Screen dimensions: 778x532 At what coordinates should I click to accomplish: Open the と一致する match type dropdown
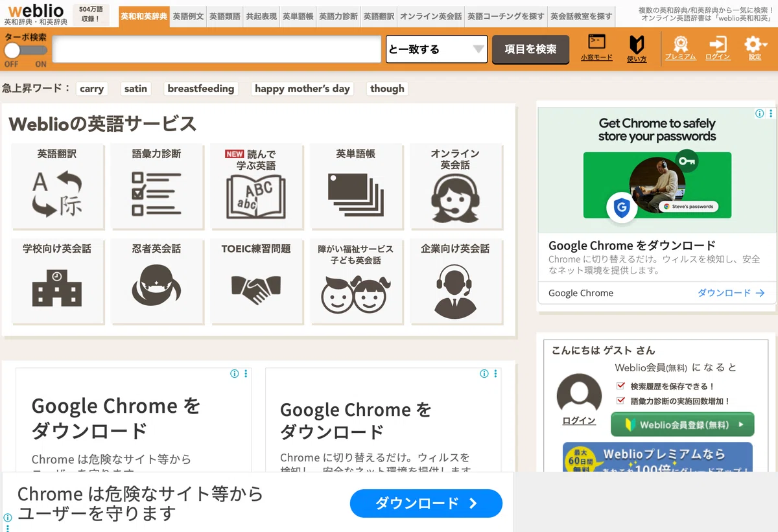click(437, 49)
